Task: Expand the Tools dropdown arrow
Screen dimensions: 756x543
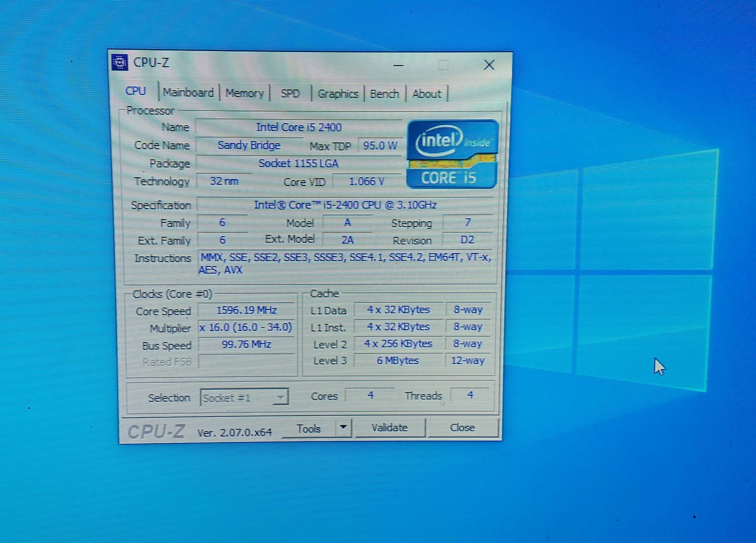Action: (343, 427)
